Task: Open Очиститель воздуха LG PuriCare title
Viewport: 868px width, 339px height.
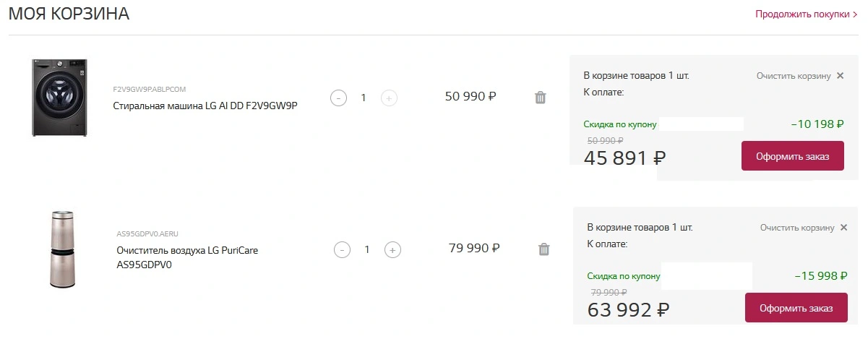Action: (x=187, y=257)
